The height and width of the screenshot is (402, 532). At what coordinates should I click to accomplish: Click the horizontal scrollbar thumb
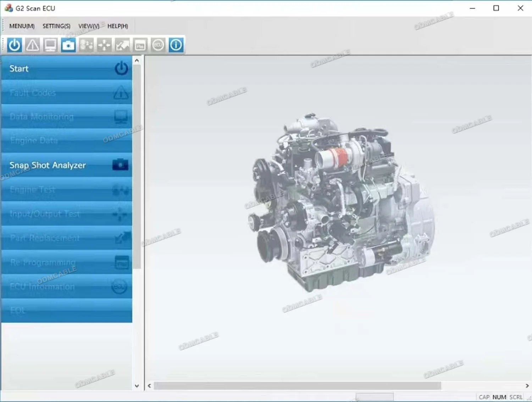[297, 386]
